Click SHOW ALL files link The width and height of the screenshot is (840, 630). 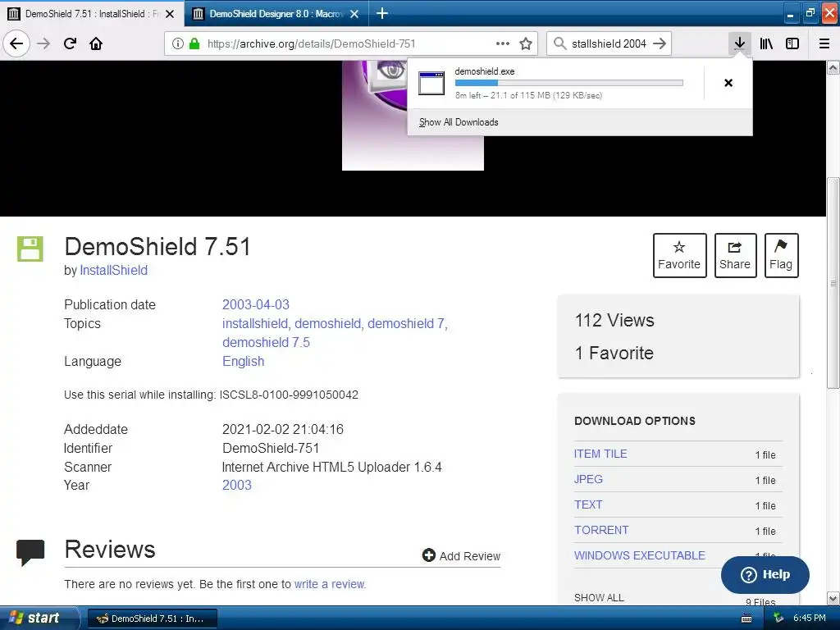click(x=599, y=598)
